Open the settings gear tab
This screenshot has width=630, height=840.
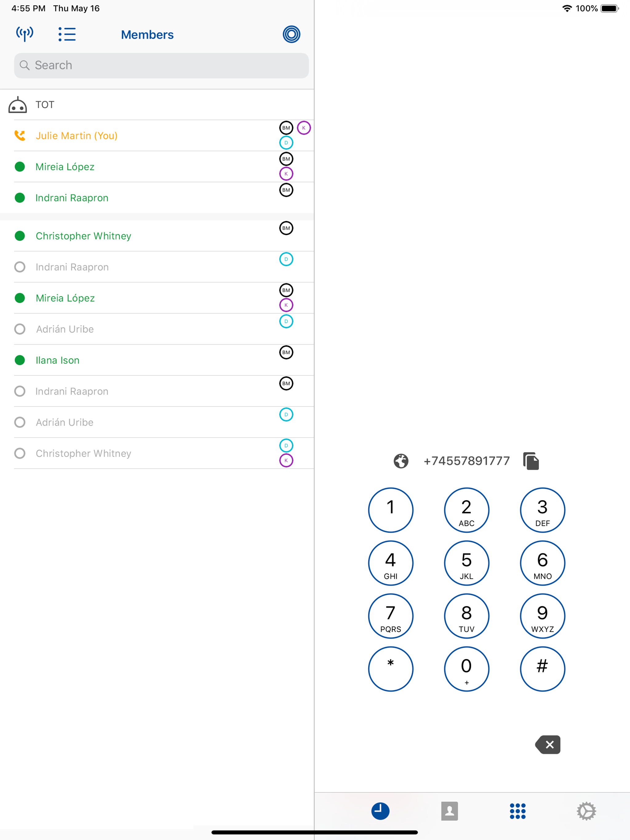pos(586,811)
